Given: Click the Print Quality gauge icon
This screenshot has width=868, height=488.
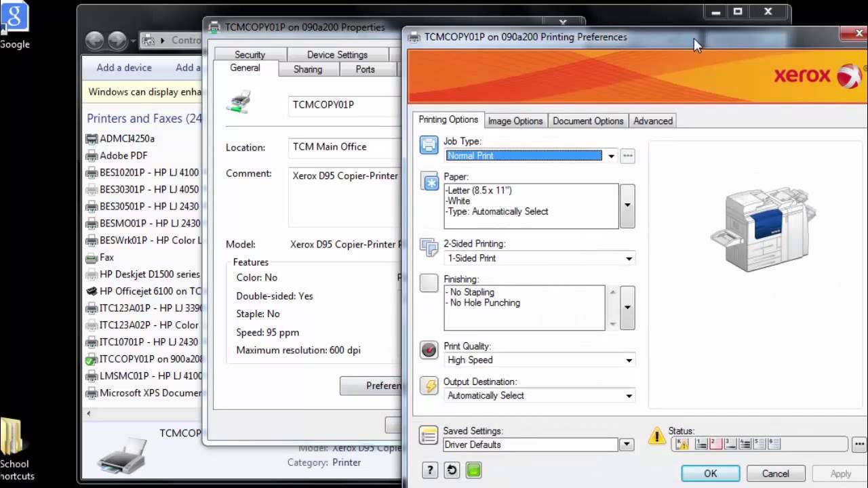Looking at the screenshot, I should pos(429,349).
